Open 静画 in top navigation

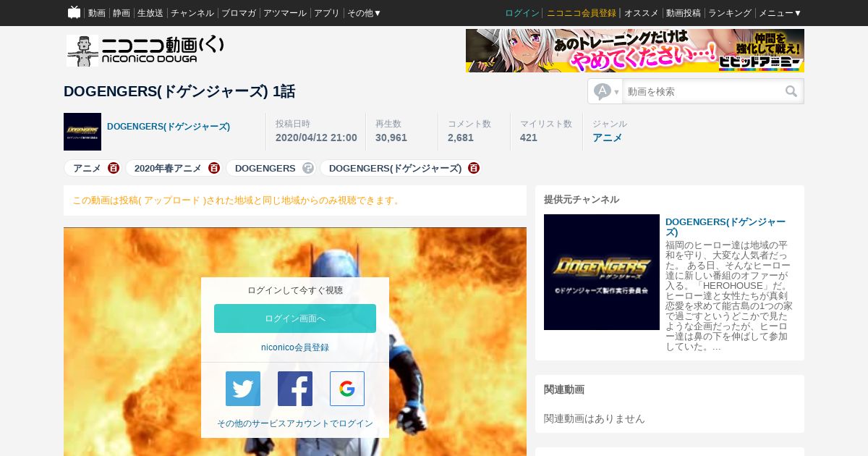122,13
